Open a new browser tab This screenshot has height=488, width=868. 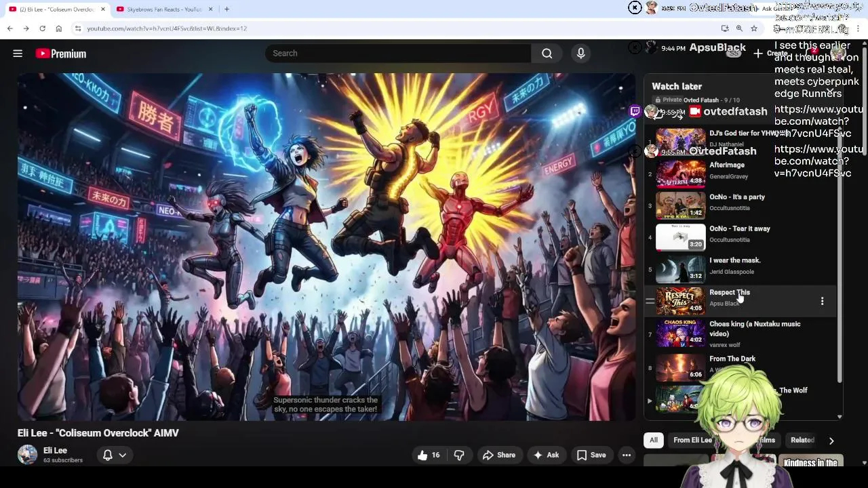click(x=226, y=9)
